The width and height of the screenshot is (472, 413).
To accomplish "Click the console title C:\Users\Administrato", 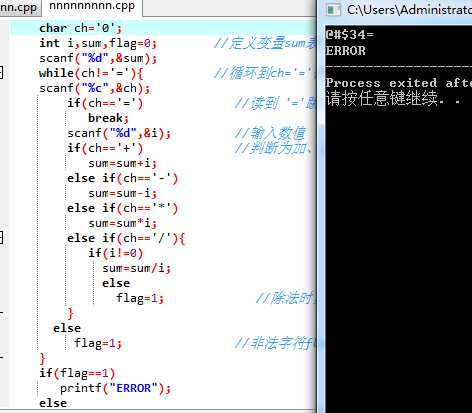I will coord(409,10).
